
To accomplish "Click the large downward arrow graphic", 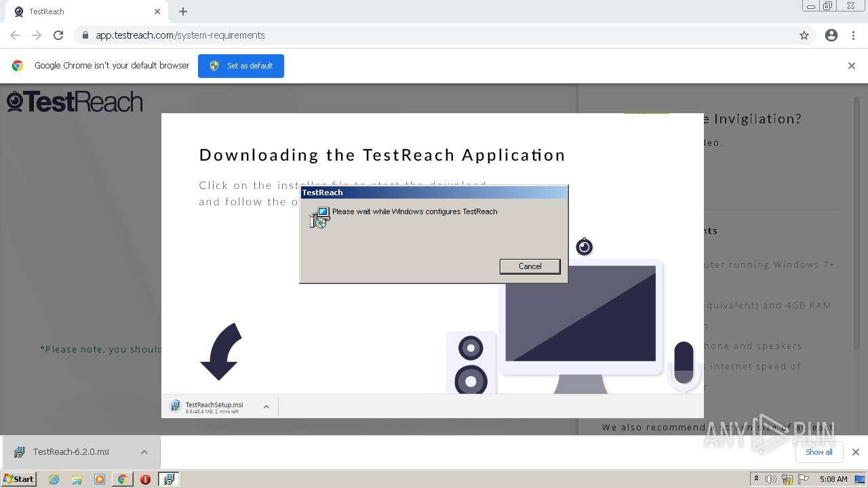I will click(x=221, y=351).
